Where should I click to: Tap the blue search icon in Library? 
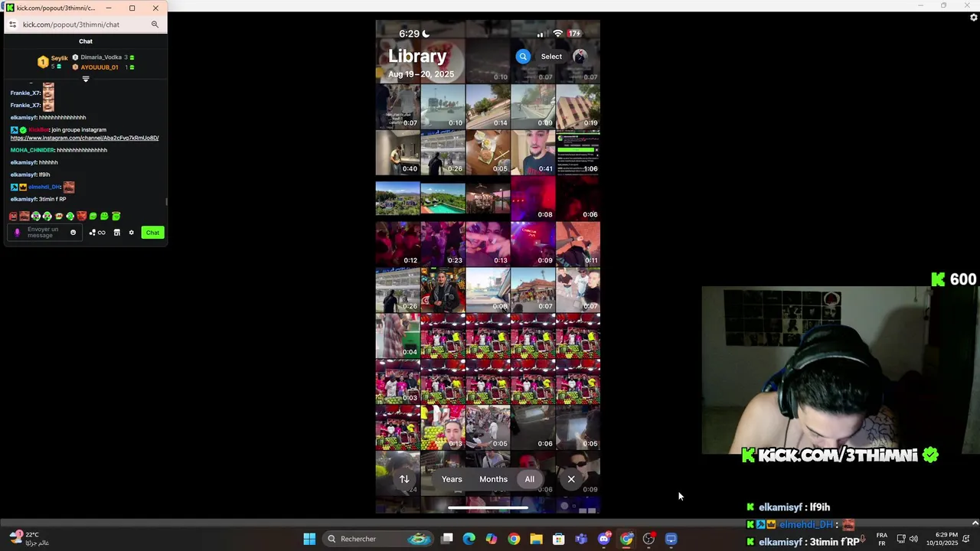click(x=523, y=56)
